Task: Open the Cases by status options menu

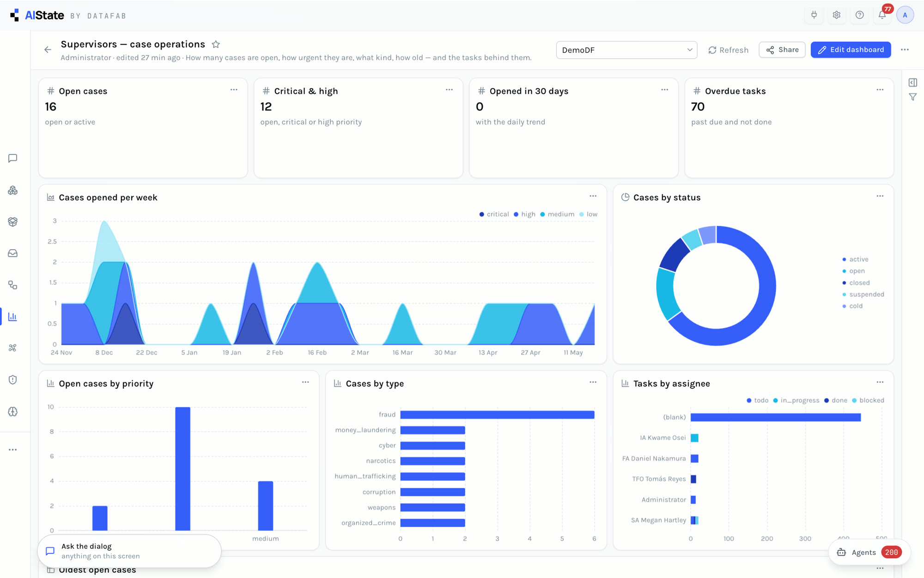Action: point(880,196)
